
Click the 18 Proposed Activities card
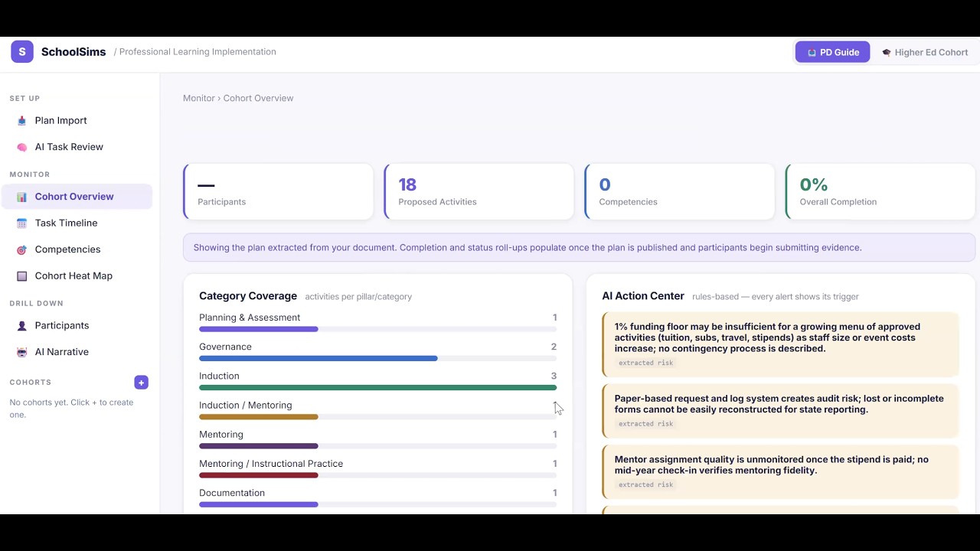click(479, 191)
